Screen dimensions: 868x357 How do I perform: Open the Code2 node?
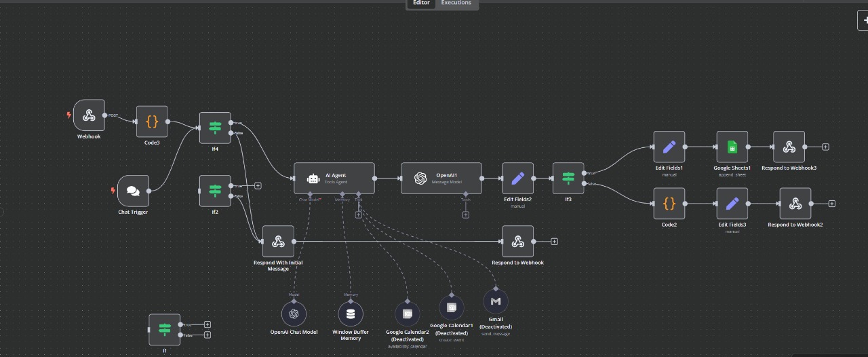click(x=669, y=203)
